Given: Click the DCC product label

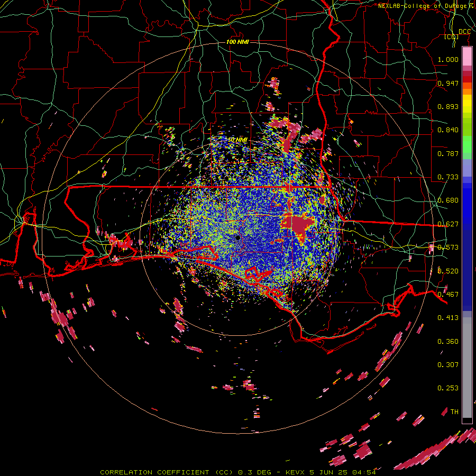Looking at the screenshot, I should pos(464,32).
